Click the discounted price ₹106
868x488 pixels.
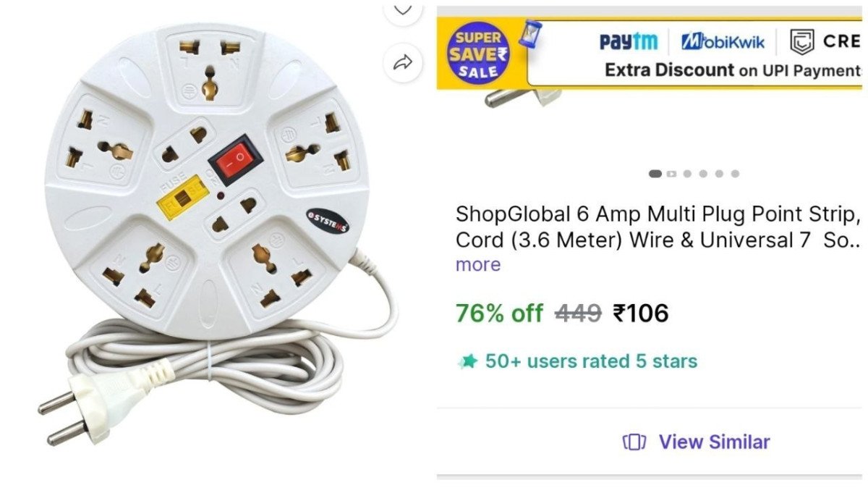pos(641,314)
